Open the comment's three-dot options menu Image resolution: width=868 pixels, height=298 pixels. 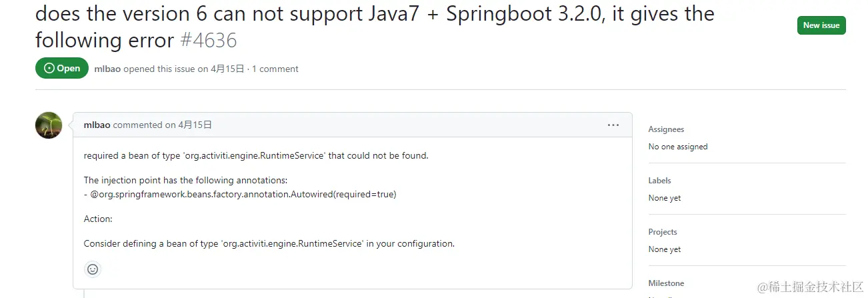click(613, 125)
